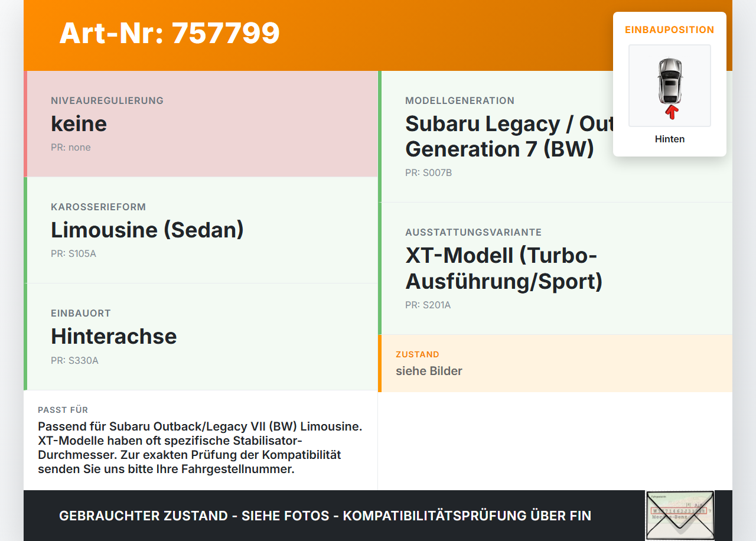Click the Passend für Subaru Outback/Legacy compatibility paragraph

click(200, 448)
